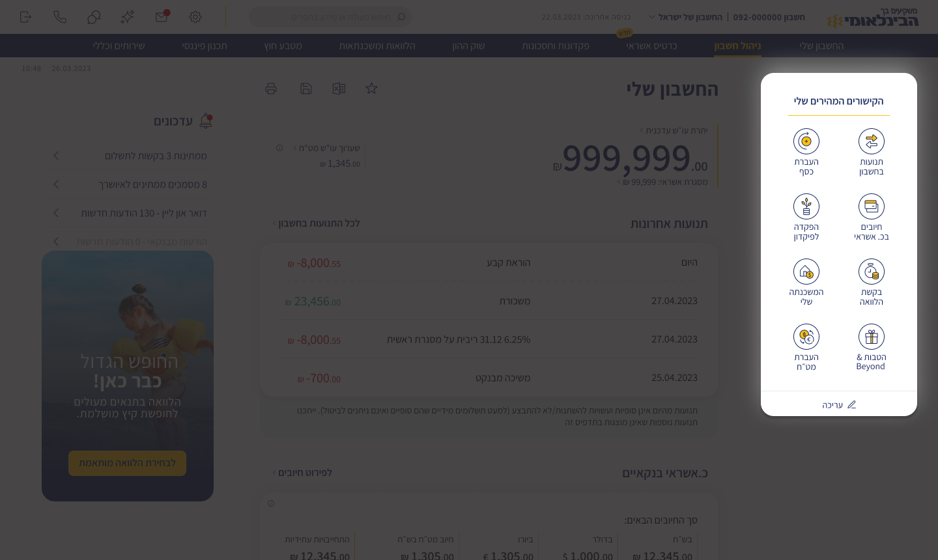This screenshot has height=560, width=938.
Task: Print the account page using printer icon
Action: click(x=271, y=89)
